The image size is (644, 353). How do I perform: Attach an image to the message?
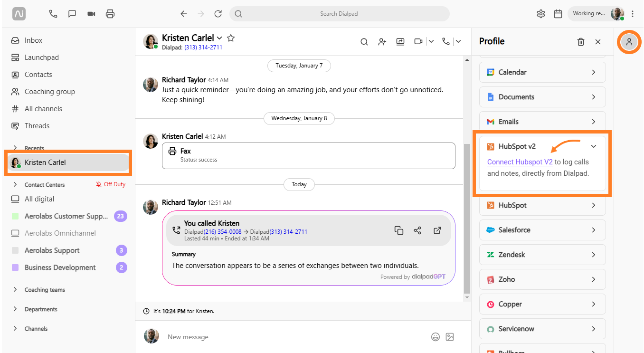(x=450, y=337)
